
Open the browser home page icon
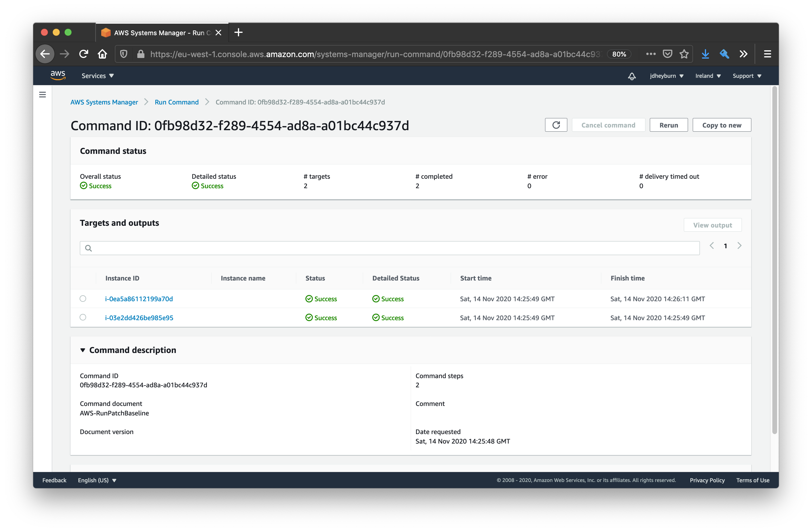tap(102, 54)
